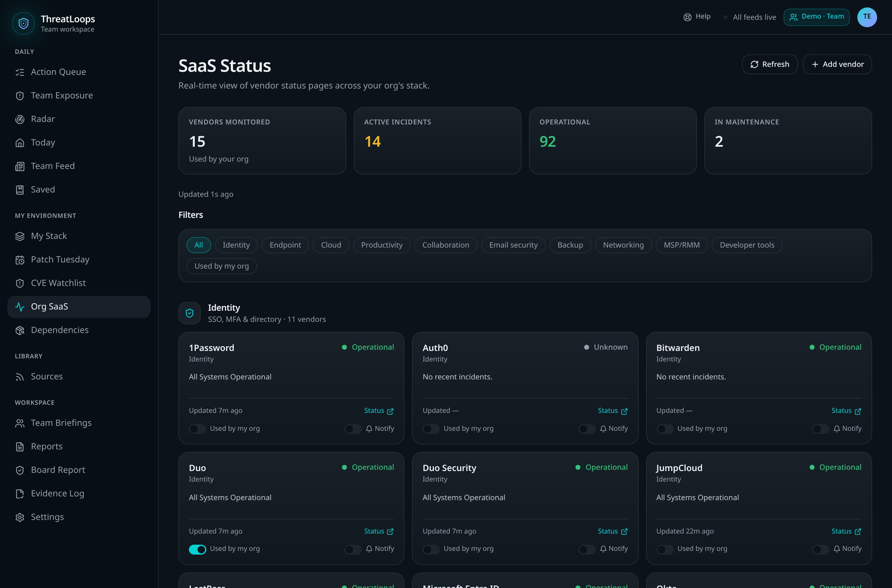Screen dimensions: 892x588
Task: Toggle Used by my org for Duo Security
Action: coord(431,550)
